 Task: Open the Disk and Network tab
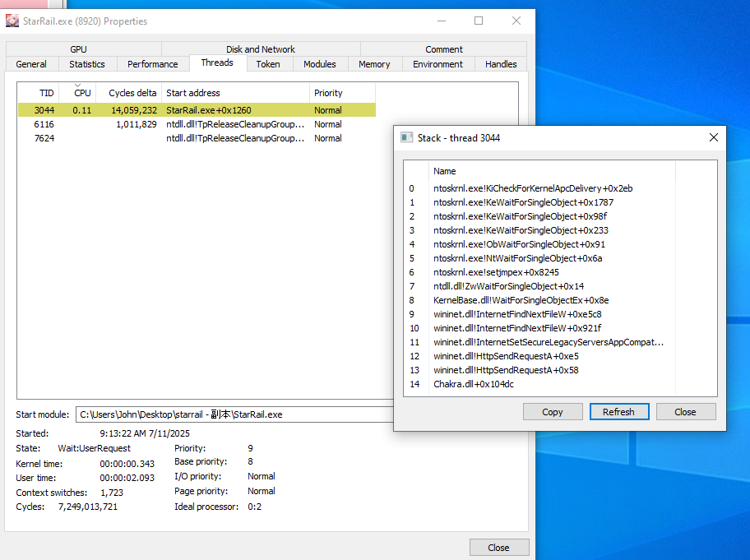[x=261, y=49]
